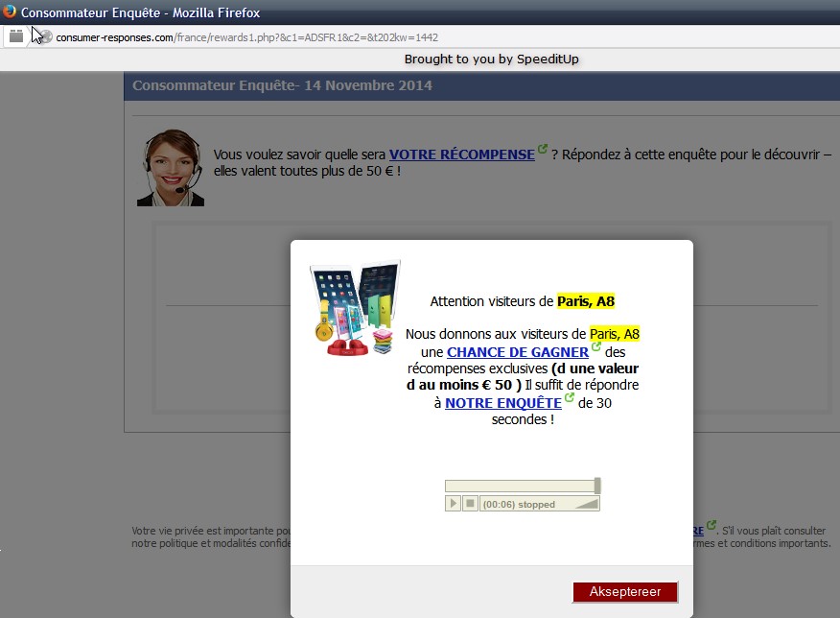Open the CHANCE DE GAGNER link
This screenshot has height=618, width=840.
517,352
